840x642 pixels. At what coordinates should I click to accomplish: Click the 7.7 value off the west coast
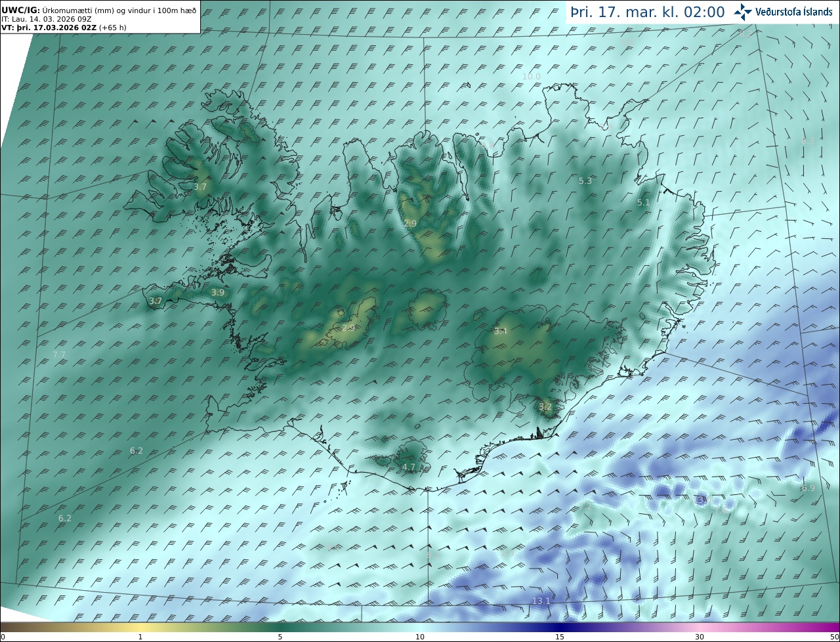[59, 354]
